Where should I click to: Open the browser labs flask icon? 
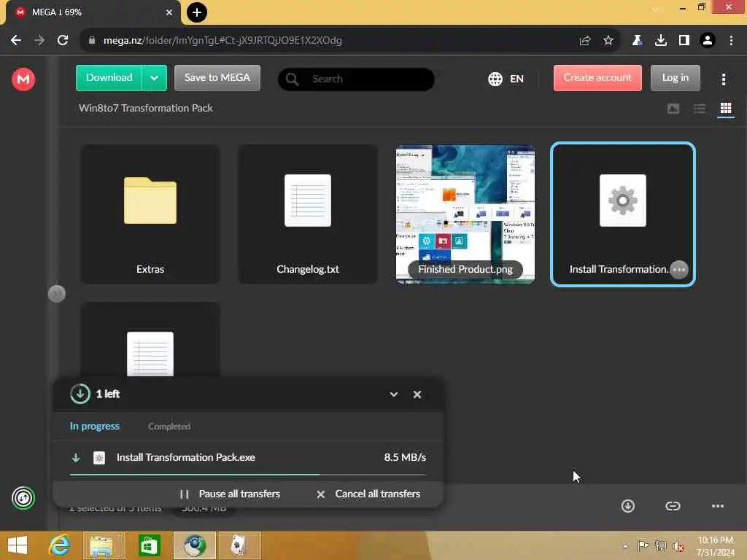coord(637,41)
